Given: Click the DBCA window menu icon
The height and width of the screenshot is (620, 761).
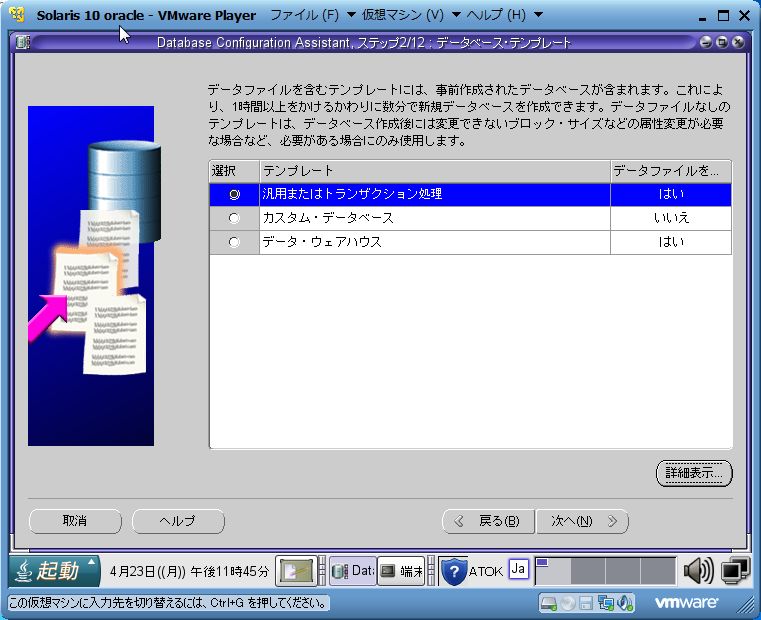Looking at the screenshot, I should pos(23,43).
